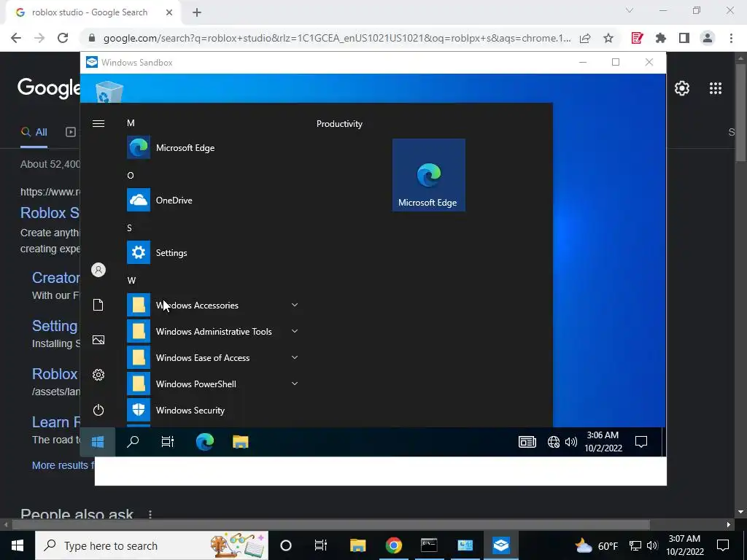Viewport: 747px width, 560px height.
Task: Click the Chrome address bar URL
Action: (x=337, y=38)
